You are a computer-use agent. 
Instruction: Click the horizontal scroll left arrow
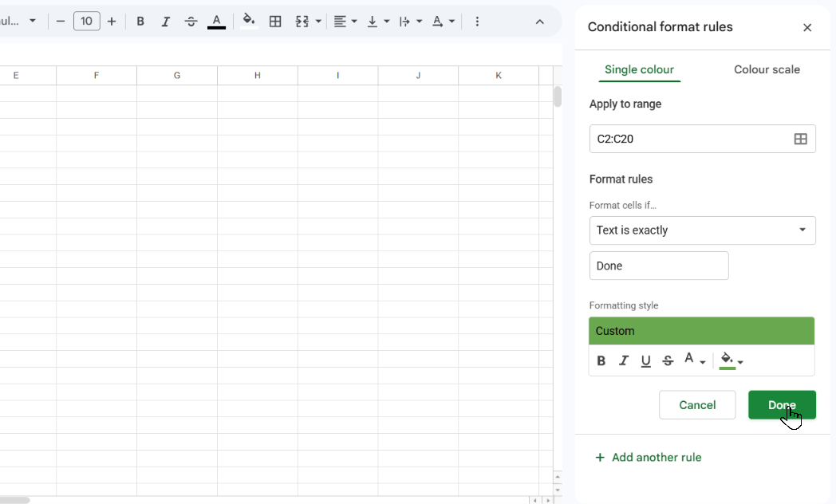coord(534,500)
